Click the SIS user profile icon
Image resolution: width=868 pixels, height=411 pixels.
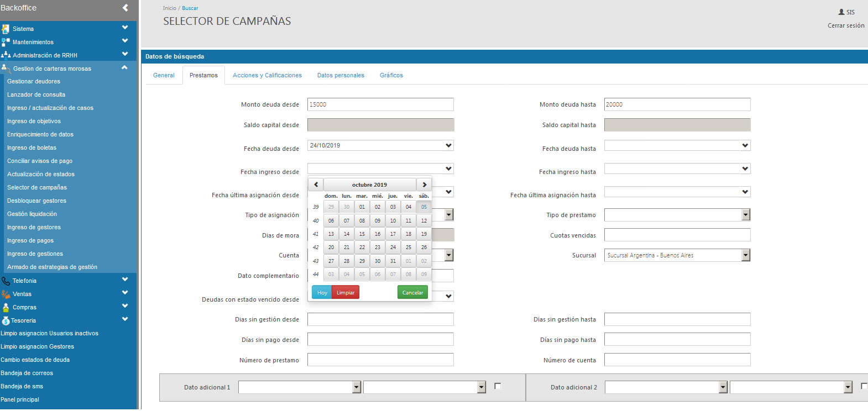point(841,12)
